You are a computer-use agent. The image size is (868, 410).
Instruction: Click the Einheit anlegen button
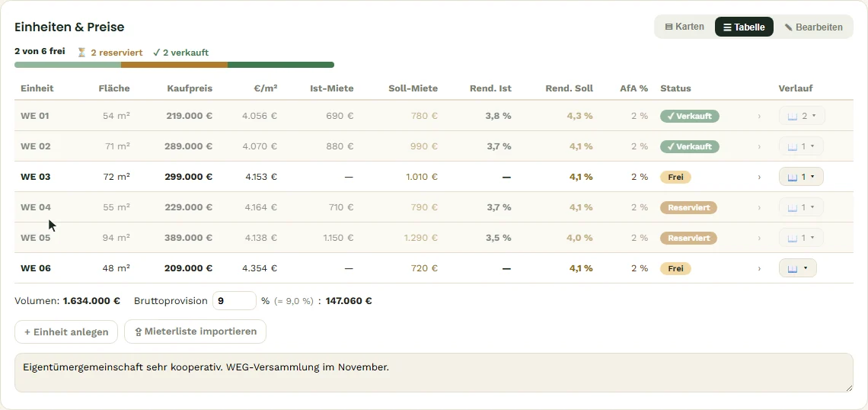tap(66, 332)
